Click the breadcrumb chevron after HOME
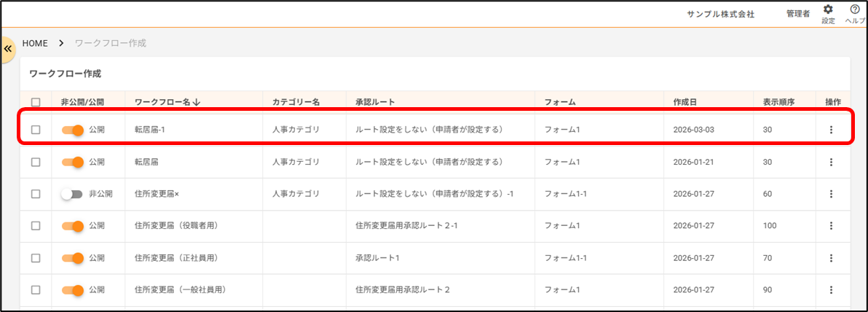The height and width of the screenshot is (312, 868). [61, 43]
